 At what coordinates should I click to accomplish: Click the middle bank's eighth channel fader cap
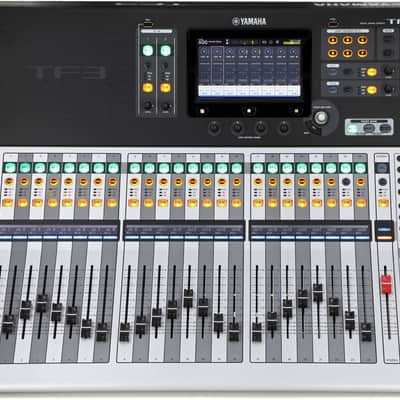tap(234, 331)
